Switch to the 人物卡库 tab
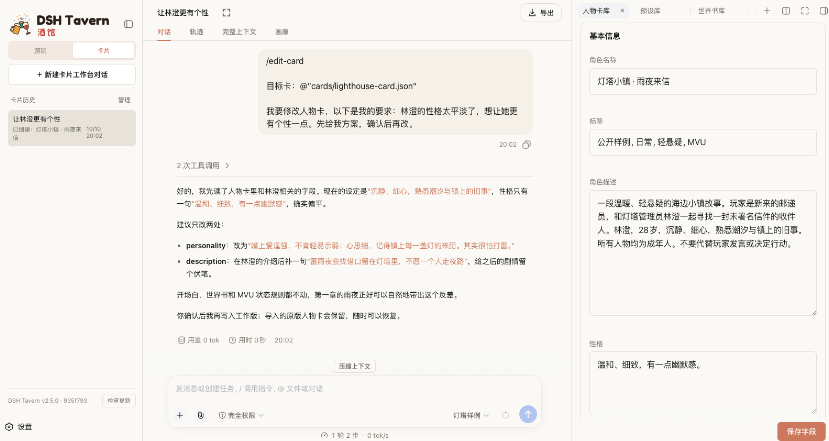 click(x=596, y=11)
